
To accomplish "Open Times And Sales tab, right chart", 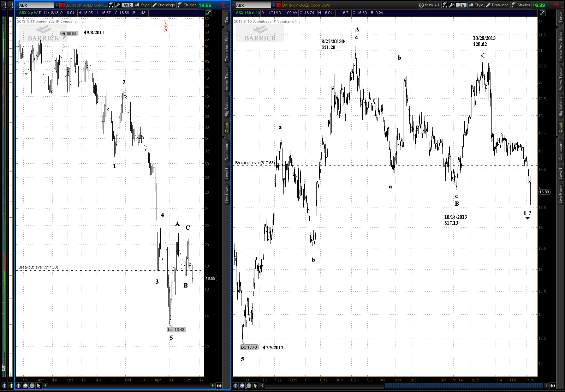I will point(560,46).
